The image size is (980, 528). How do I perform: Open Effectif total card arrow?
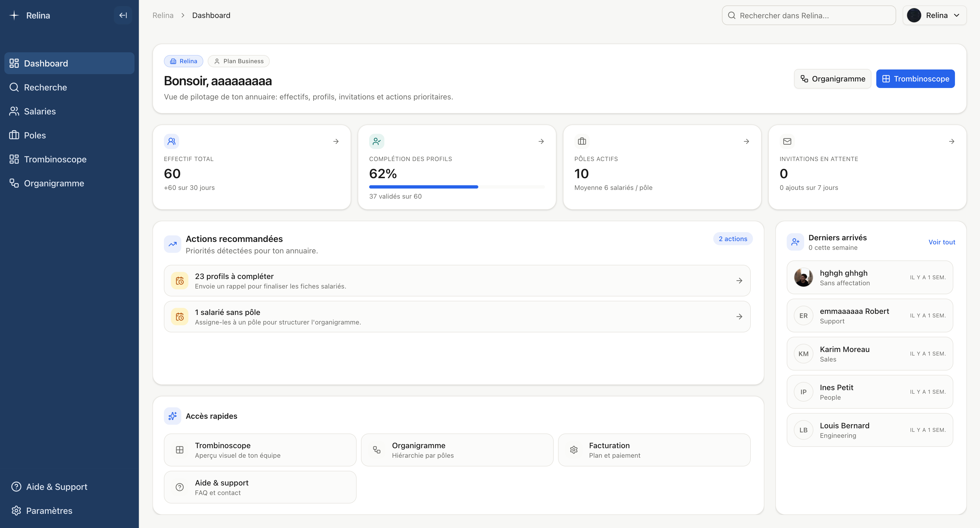pos(336,141)
